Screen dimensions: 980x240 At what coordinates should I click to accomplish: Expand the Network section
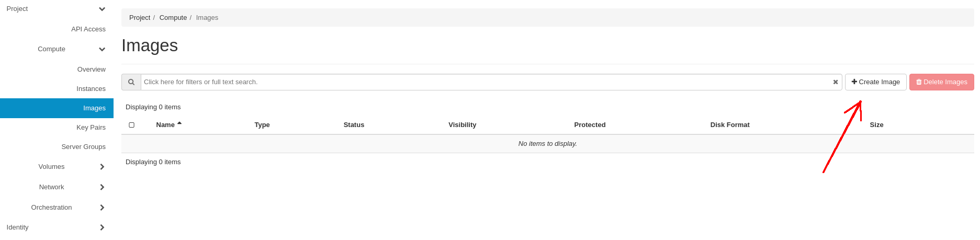click(102, 187)
